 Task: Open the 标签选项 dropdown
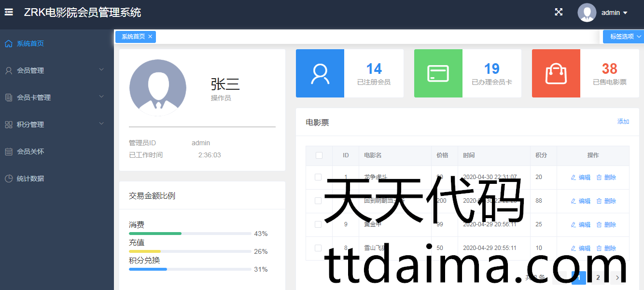(623, 37)
